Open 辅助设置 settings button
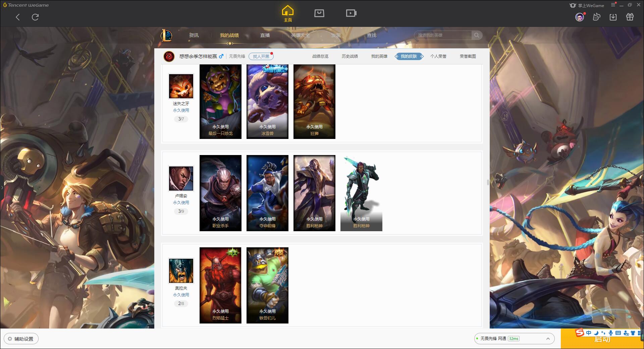 [21, 339]
